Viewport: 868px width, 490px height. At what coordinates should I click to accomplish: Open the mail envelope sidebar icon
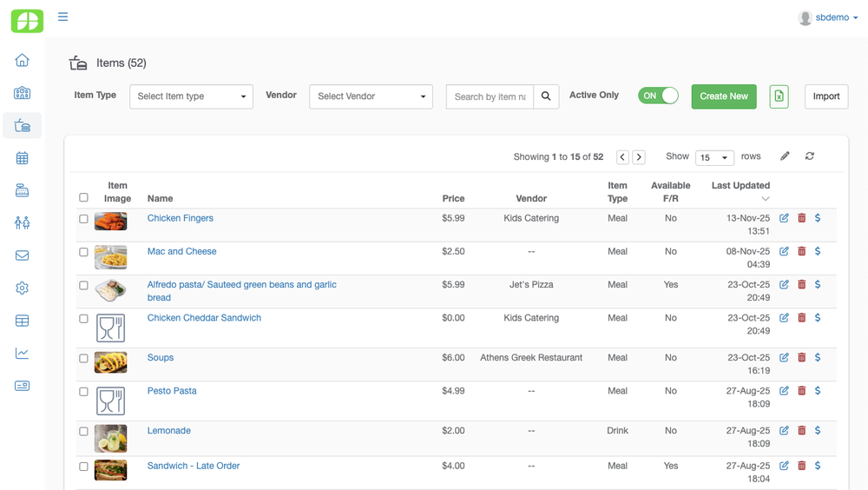tap(23, 255)
